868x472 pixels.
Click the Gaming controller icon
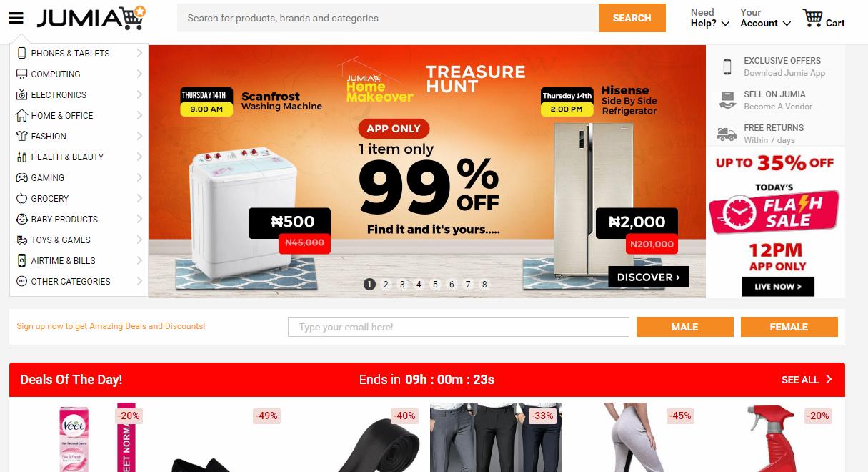(x=21, y=177)
